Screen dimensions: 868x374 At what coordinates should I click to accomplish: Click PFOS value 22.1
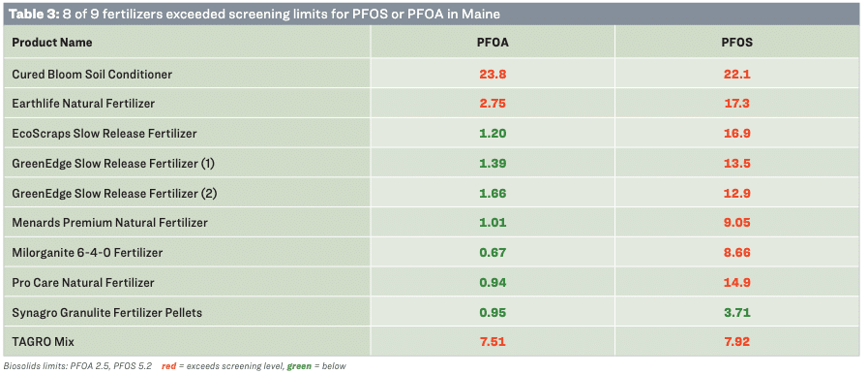pos(737,74)
